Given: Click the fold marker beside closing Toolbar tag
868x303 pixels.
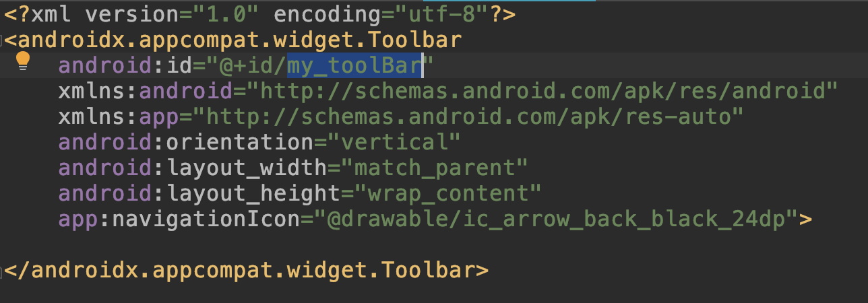Looking at the screenshot, I should (x=2, y=271).
